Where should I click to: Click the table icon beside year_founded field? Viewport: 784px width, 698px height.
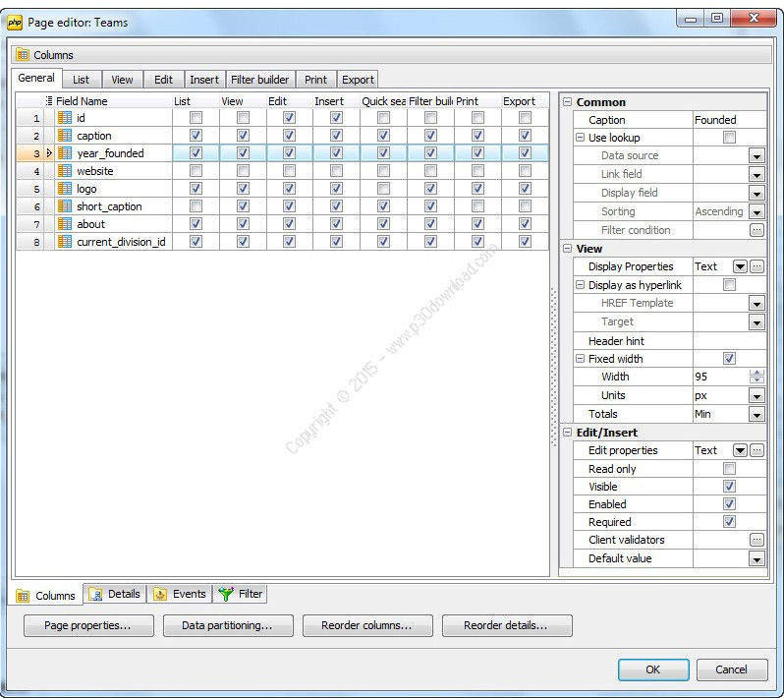(x=65, y=153)
